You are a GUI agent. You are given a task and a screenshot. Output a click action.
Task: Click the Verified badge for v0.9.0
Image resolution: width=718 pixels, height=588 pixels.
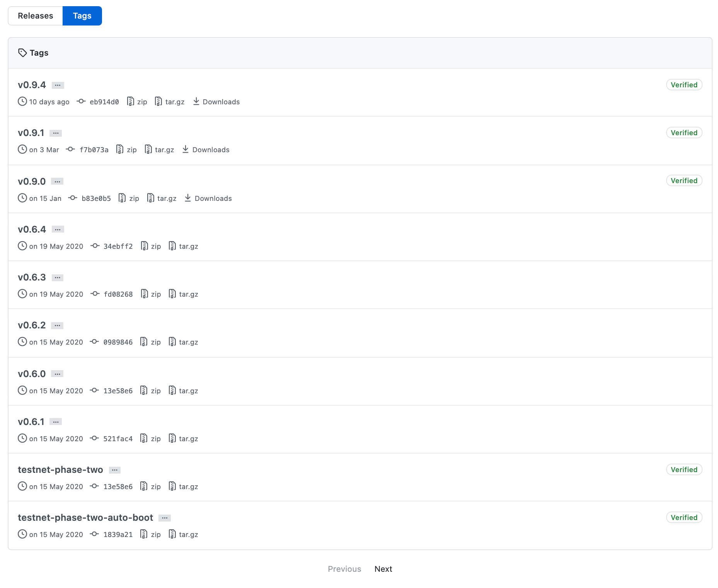[x=684, y=181]
